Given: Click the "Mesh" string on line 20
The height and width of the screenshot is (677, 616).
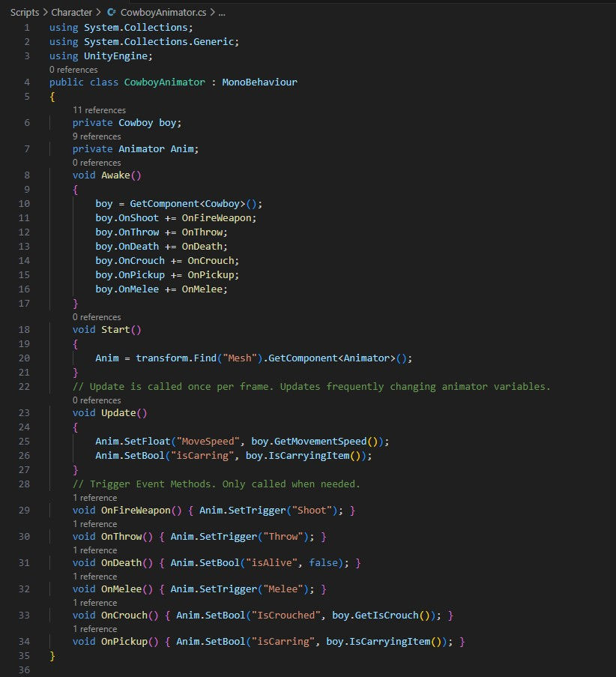Looking at the screenshot, I should click(x=240, y=358).
